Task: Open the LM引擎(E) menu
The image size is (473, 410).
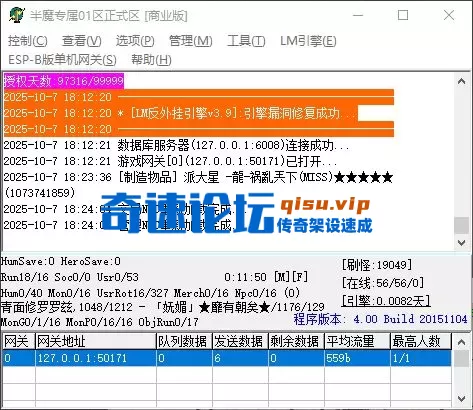Action: 308,41
